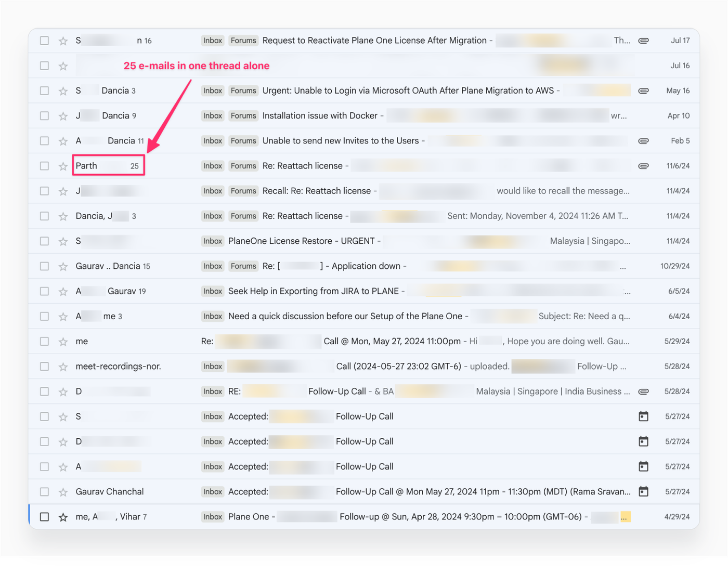Viewport: 728px width, 574px height.
Task: Tick checkbox for Microsoft OAuth login email
Action: click(44, 90)
